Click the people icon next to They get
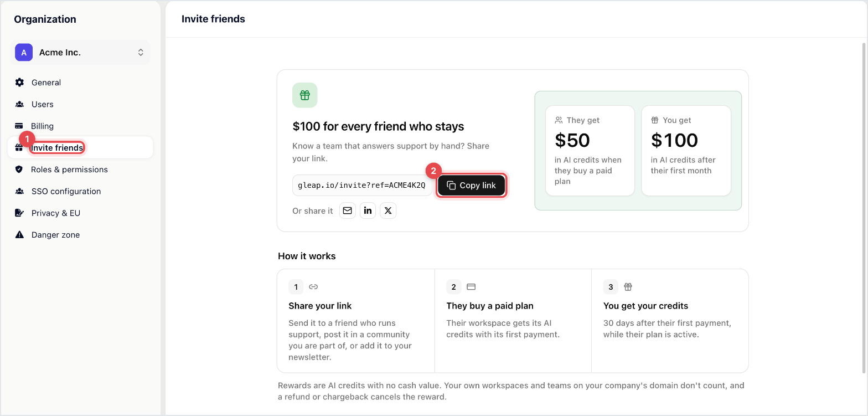 coord(559,120)
